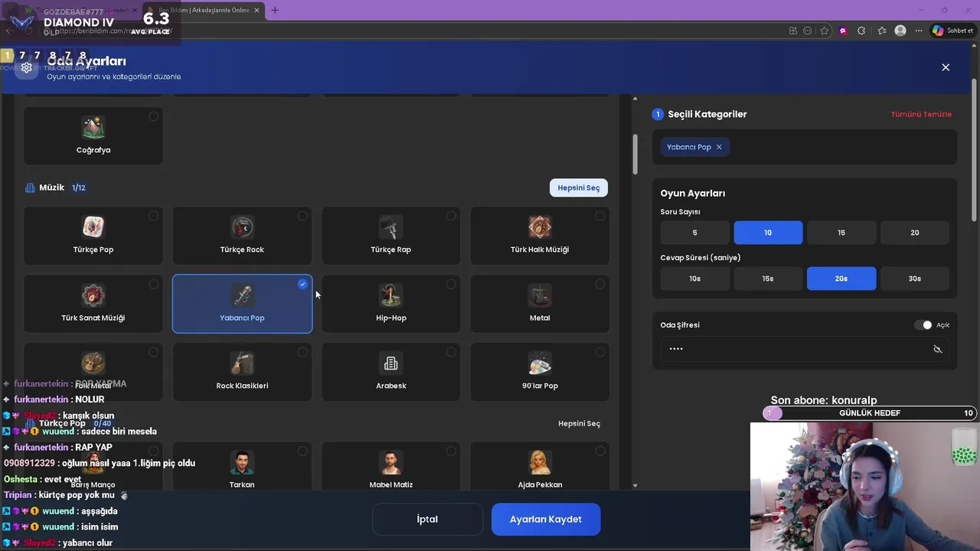Deselect the checked Yabancı Pop card
Viewport: 980px width, 551px height.
point(242,304)
